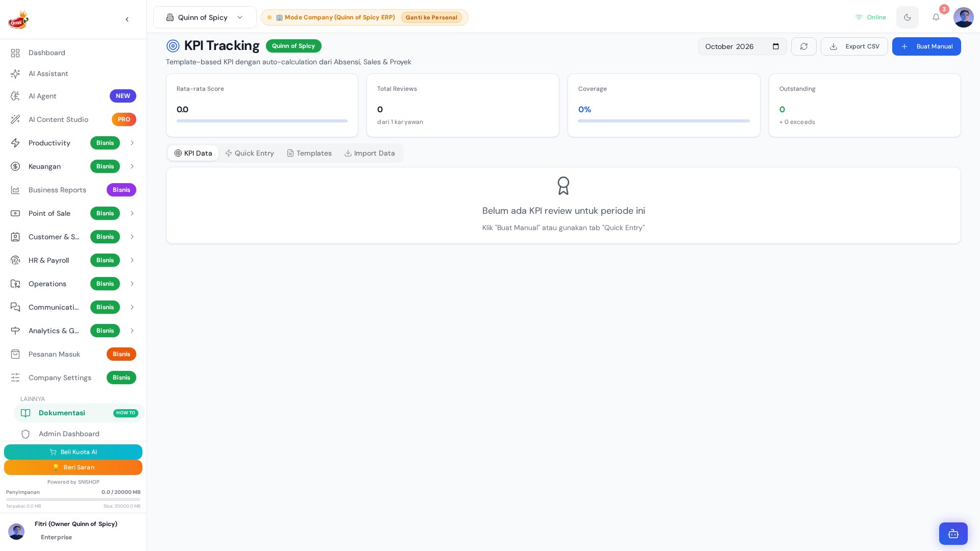The height and width of the screenshot is (551, 980).
Task: Open the user avatar menu in the top right
Action: [964, 17]
